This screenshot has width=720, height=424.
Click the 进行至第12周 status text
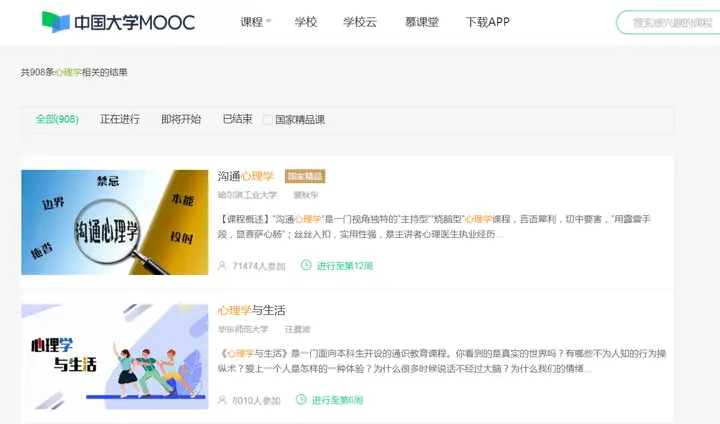345,266
